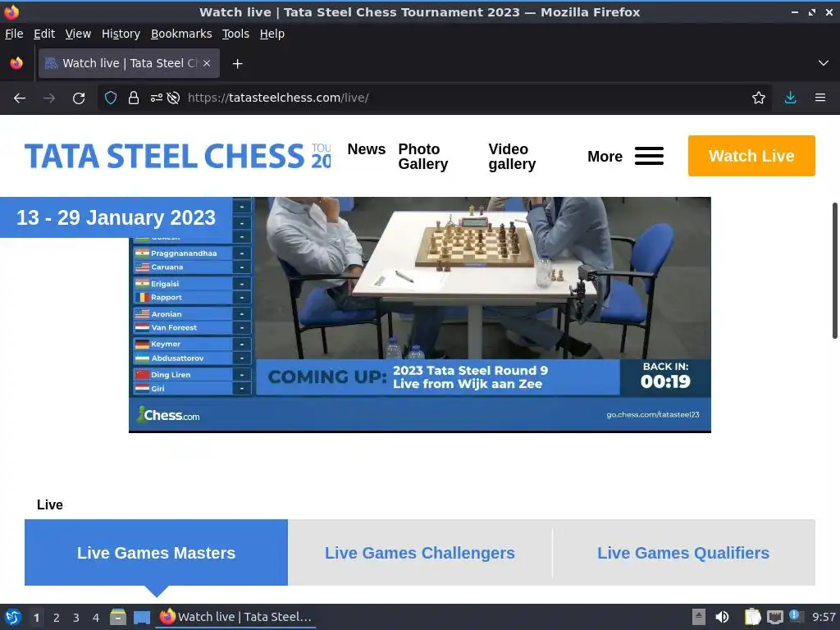
Task: Click the go.chess.com/tatasteel23 text
Action: tap(652, 414)
